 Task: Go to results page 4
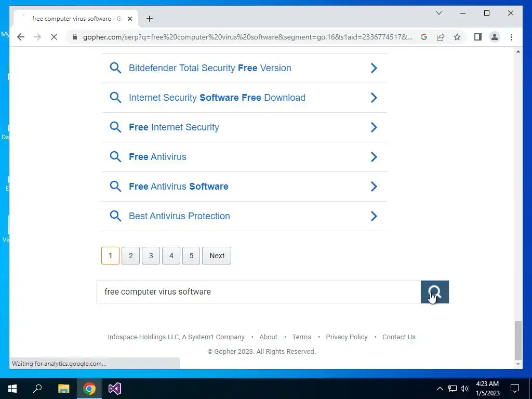click(x=171, y=256)
